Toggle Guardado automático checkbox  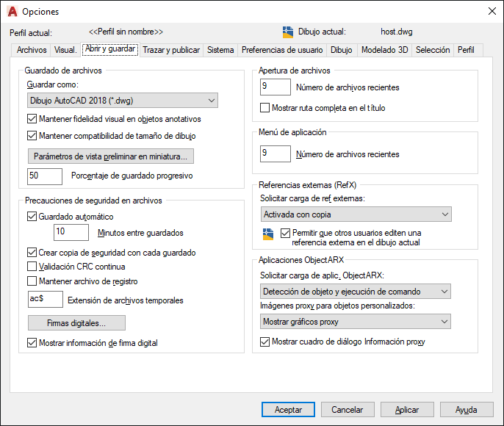(32, 217)
